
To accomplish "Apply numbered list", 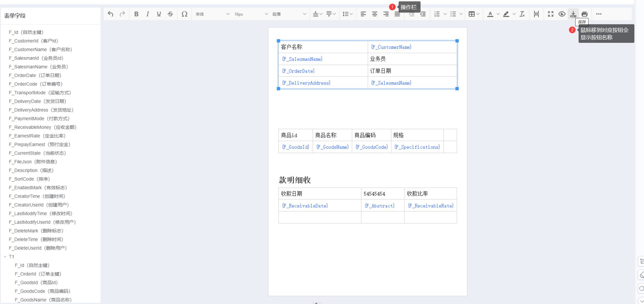I will (x=437, y=14).
